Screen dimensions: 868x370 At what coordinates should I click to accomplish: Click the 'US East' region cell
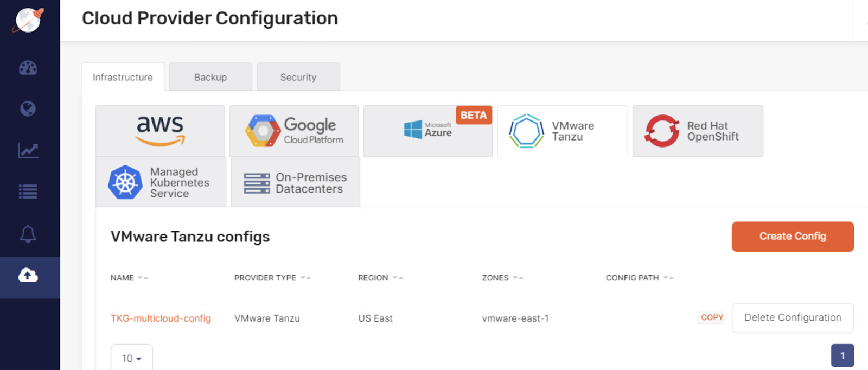coord(375,318)
